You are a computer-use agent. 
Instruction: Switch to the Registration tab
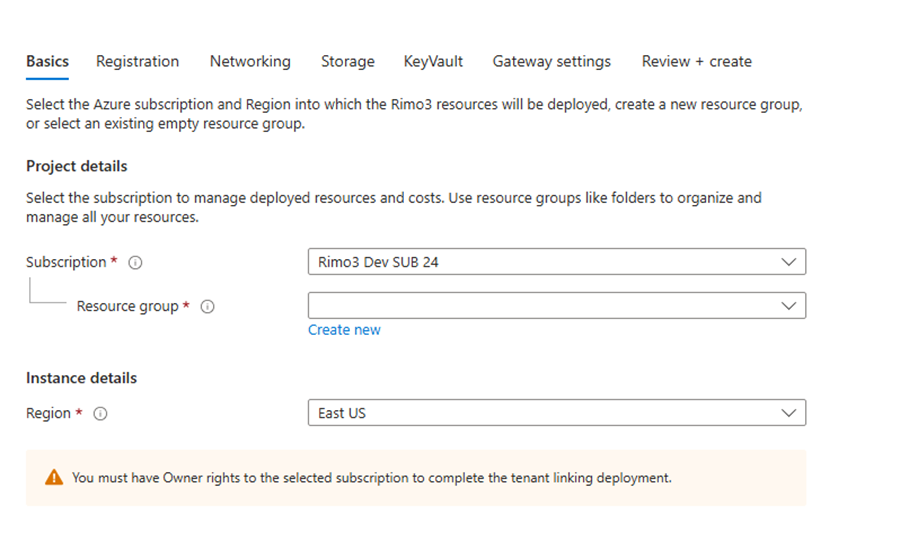pyautogui.click(x=137, y=62)
